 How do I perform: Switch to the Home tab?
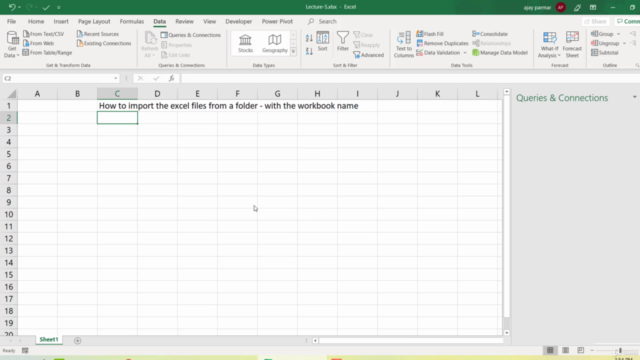pos(36,21)
